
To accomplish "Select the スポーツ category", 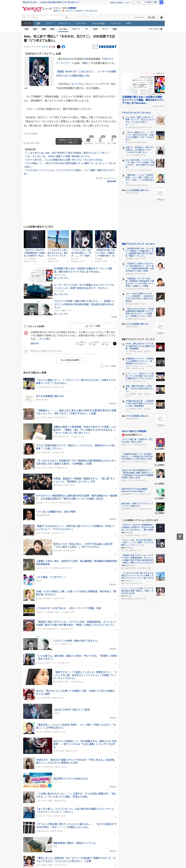I will tap(76, 29).
